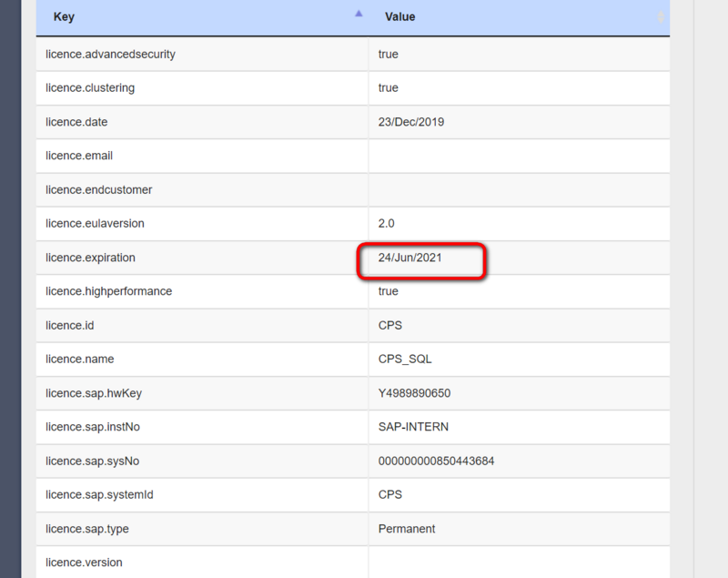Click the ascending sort arrow on Key column
Viewport: 728px width, 578px height.
pyautogui.click(x=360, y=15)
